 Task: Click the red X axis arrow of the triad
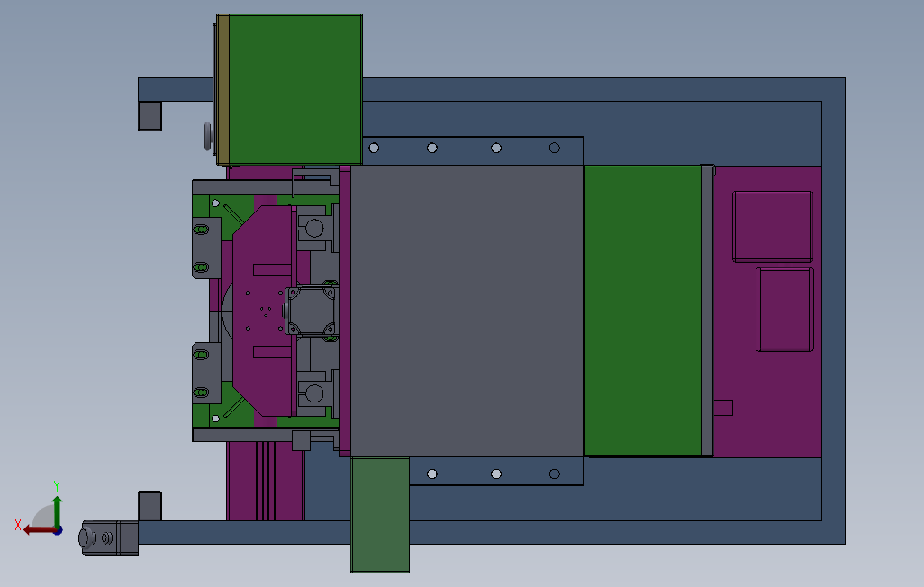coord(39,530)
